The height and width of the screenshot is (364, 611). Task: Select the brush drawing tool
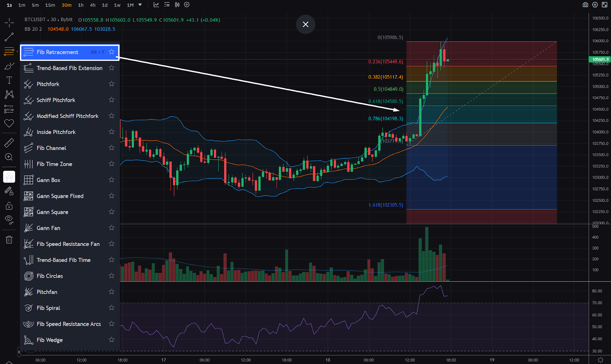pos(9,66)
